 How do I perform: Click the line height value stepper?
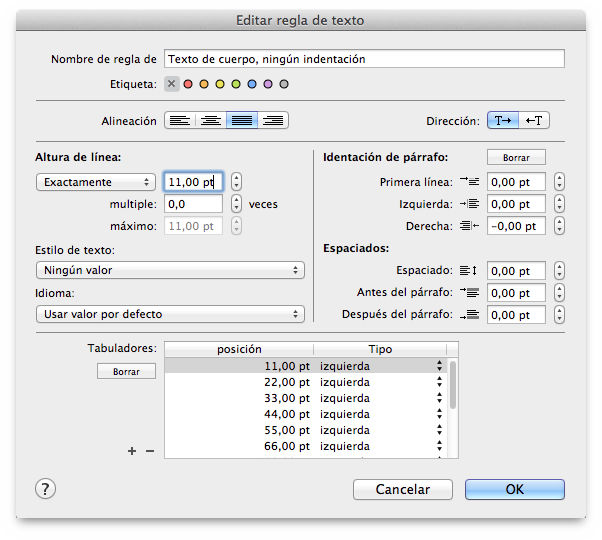[236, 182]
